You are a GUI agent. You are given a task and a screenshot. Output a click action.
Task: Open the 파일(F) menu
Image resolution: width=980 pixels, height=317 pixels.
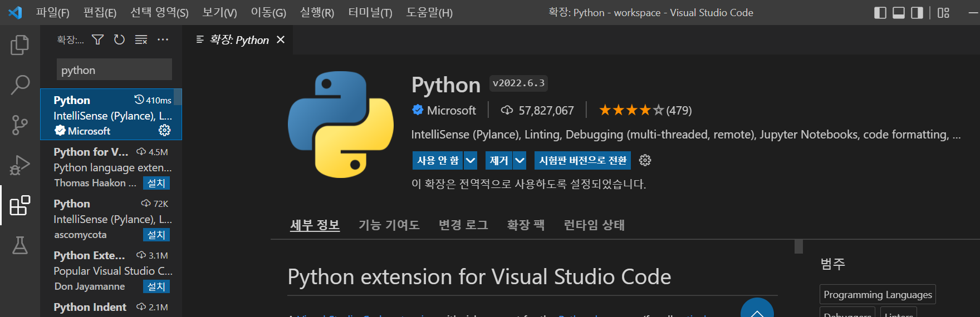tap(52, 12)
